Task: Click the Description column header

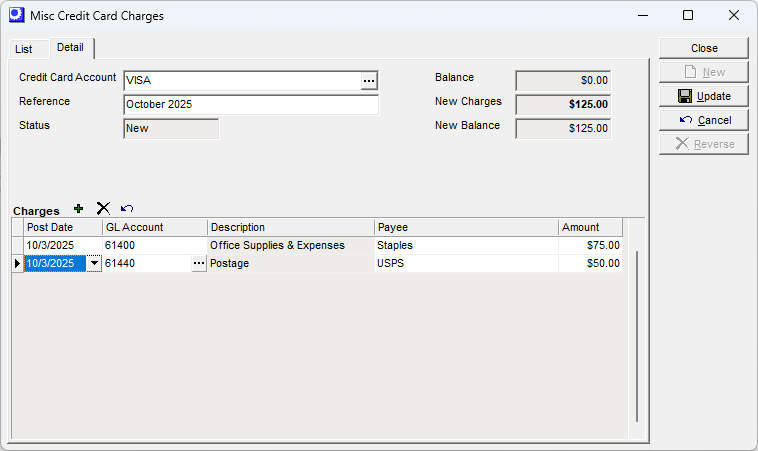Action: click(291, 227)
